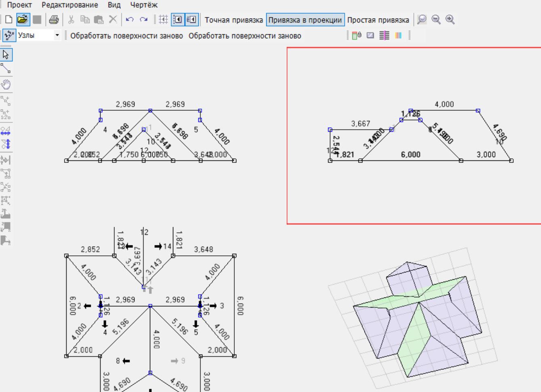This screenshot has height=392, width=541.
Task: Select the add node 1:2 ratio tool
Action: (6, 114)
